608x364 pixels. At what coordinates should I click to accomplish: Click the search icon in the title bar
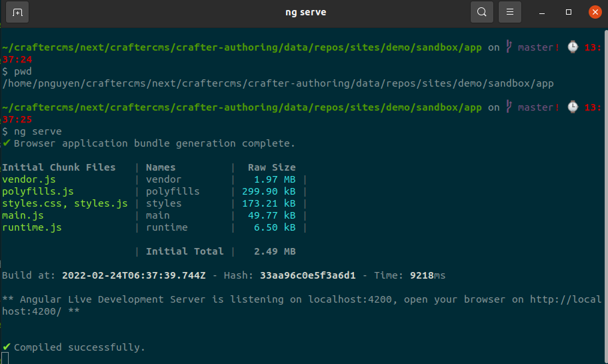coord(482,12)
